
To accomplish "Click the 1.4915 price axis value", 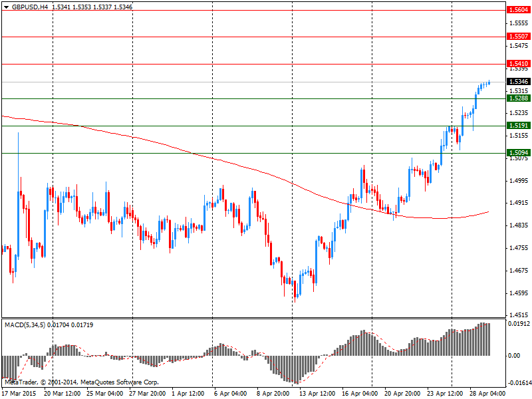I will 519,203.
